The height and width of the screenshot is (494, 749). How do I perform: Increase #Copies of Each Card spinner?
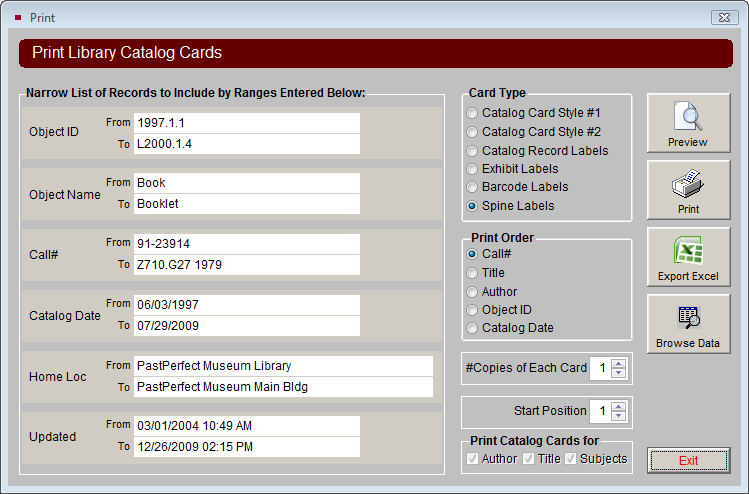tap(619, 364)
